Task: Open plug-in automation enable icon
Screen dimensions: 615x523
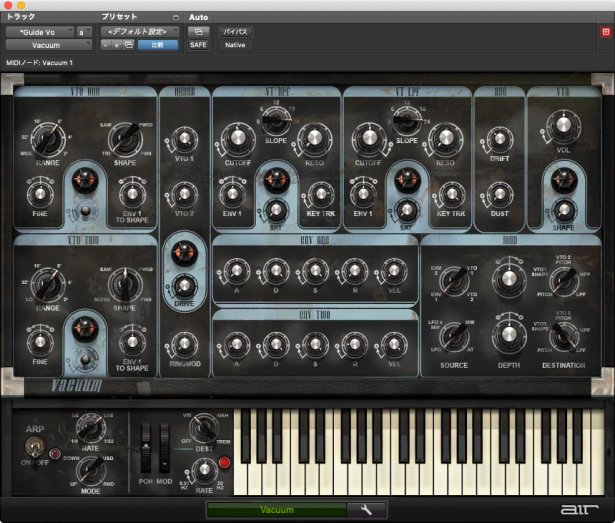Action: coord(198,31)
